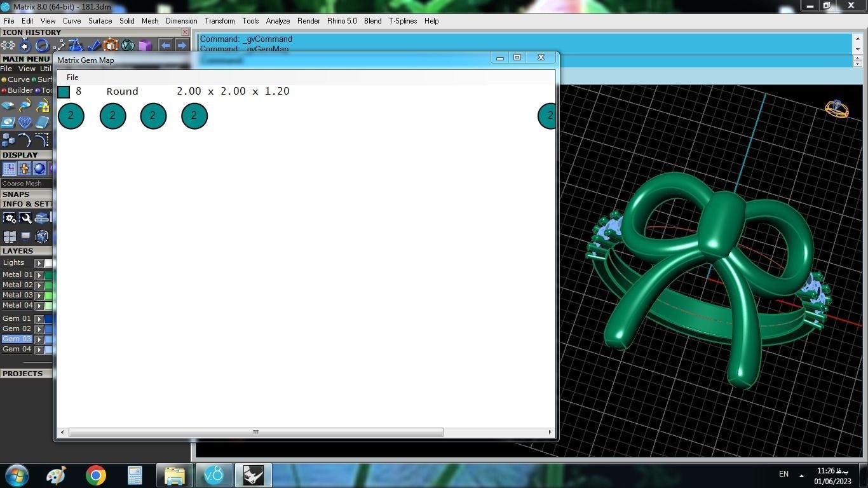Screen dimensions: 868x488
Task: Open the Dimension menu
Action: click(x=181, y=21)
